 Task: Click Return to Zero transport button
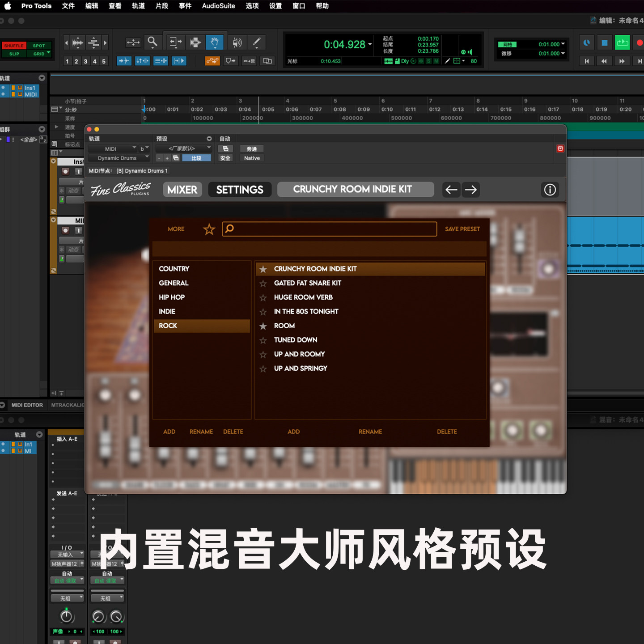pos(586,61)
